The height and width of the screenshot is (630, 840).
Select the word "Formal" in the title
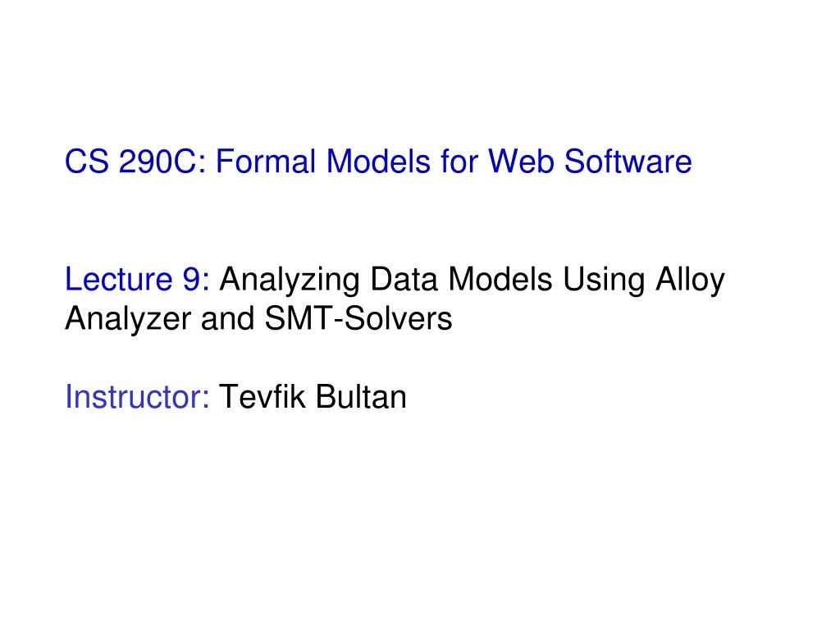(266, 162)
